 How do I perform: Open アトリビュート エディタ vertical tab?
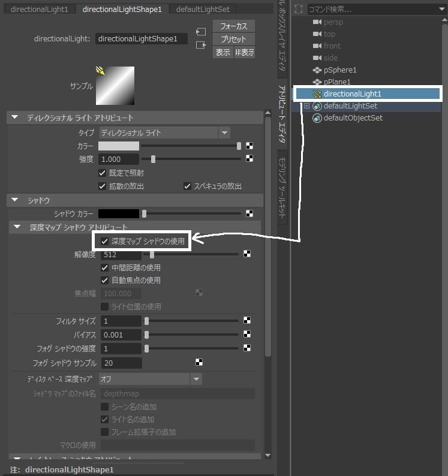click(282, 115)
